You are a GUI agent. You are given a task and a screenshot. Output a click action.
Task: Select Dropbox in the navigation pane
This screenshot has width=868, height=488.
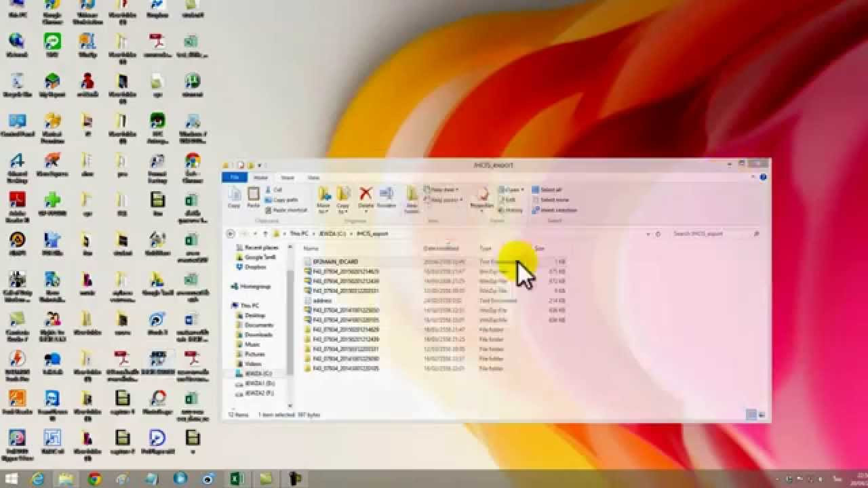(x=251, y=267)
